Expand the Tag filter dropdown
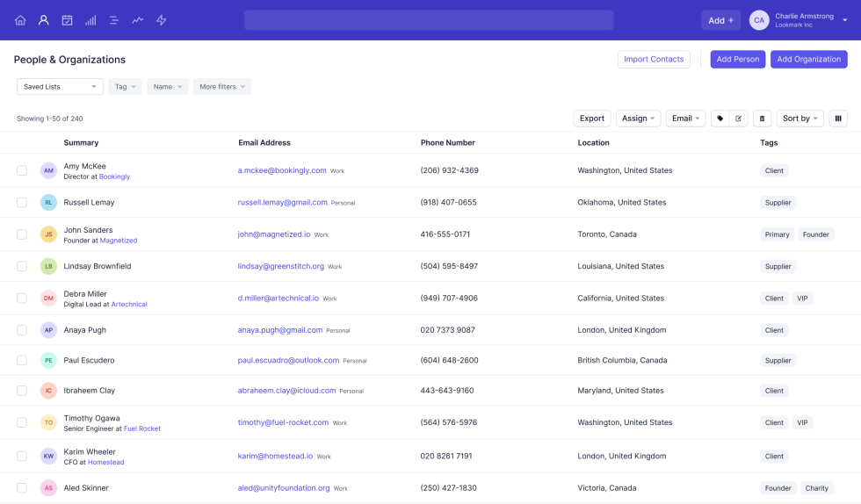 [125, 87]
